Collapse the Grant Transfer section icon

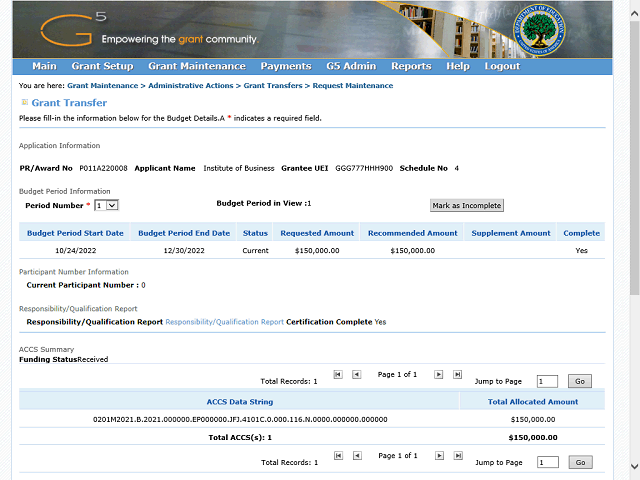pos(25,102)
